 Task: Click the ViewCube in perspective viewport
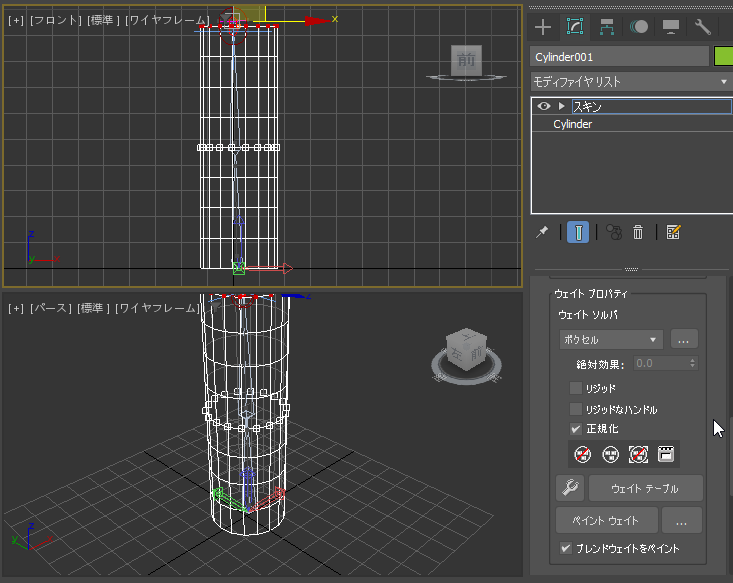[466, 349]
